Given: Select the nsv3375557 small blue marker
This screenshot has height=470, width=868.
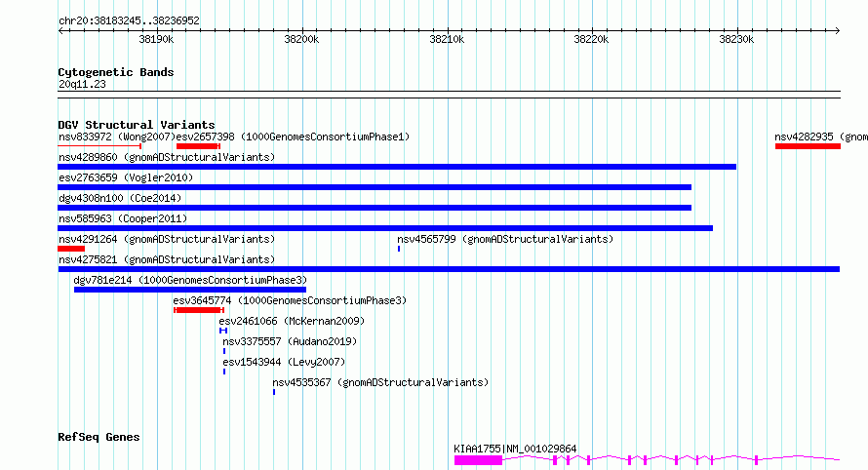Looking at the screenshot, I should pyautogui.click(x=224, y=351).
